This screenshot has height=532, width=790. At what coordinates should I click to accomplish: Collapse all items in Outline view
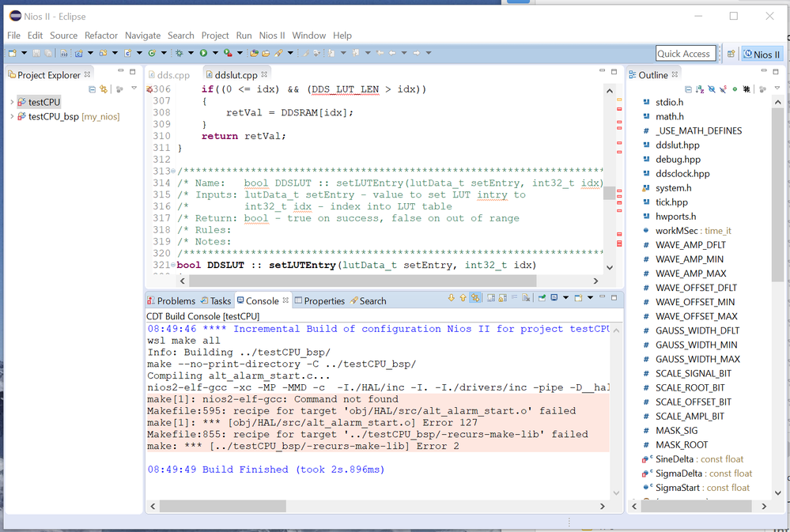point(689,89)
